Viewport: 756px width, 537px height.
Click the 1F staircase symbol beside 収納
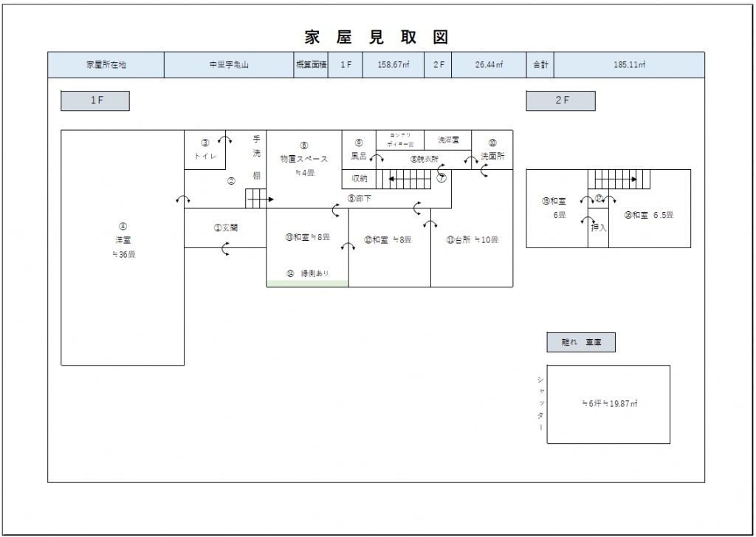click(x=404, y=179)
